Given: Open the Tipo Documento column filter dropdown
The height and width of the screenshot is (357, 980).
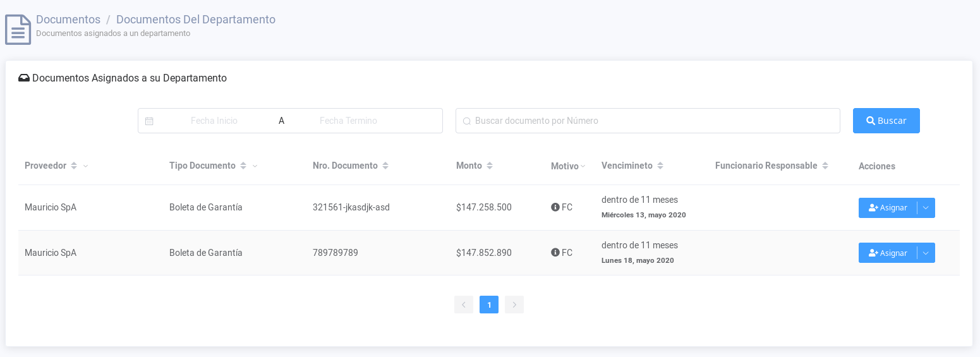Looking at the screenshot, I should click(x=255, y=166).
